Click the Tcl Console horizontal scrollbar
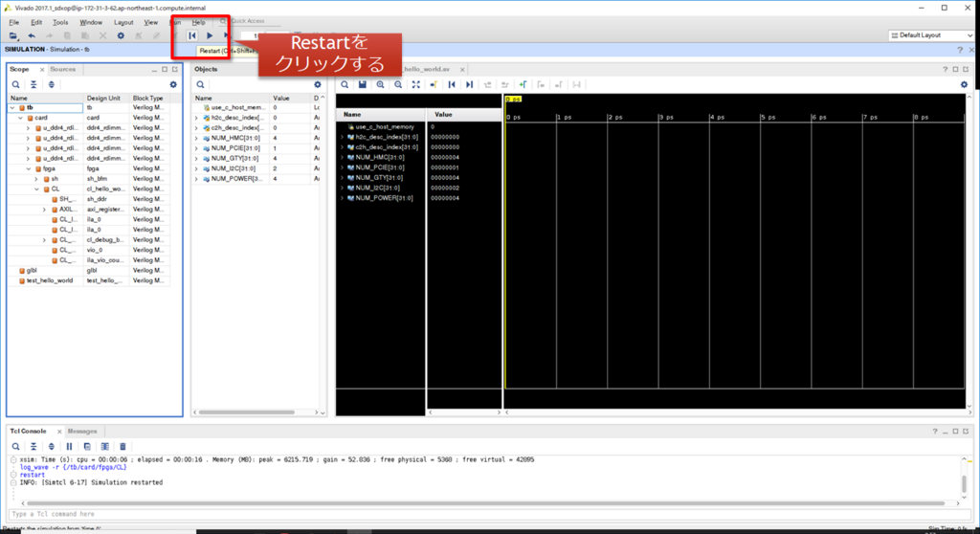 485,503
